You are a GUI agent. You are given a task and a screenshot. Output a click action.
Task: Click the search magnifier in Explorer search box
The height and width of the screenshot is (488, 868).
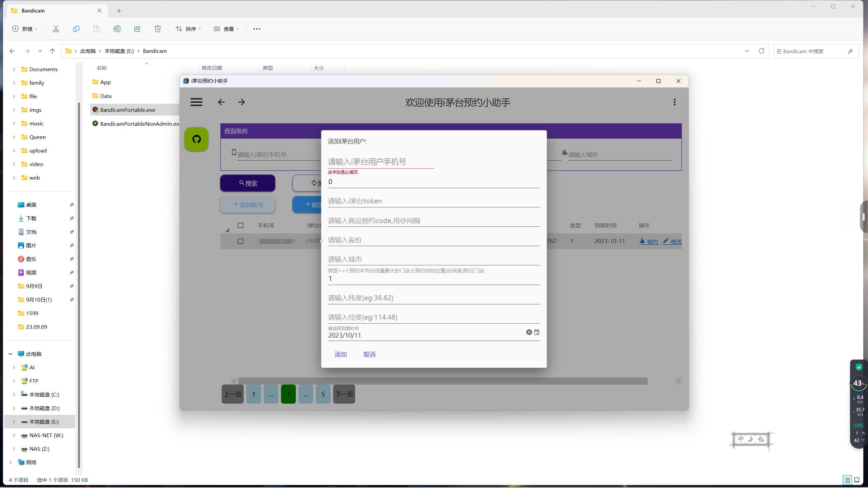pos(850,51)
